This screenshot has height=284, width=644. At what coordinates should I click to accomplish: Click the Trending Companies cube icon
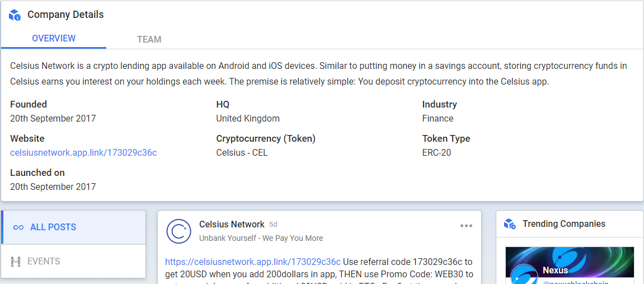click(510, 224)
